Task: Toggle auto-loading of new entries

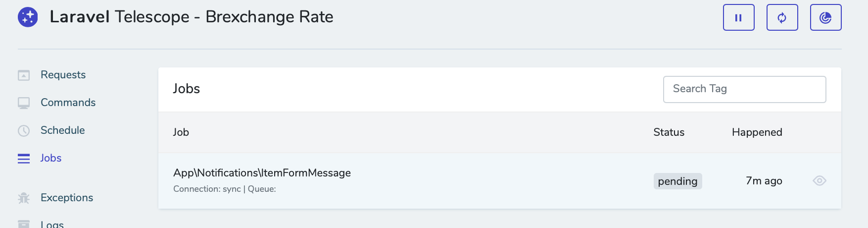Action: point(782,18)
